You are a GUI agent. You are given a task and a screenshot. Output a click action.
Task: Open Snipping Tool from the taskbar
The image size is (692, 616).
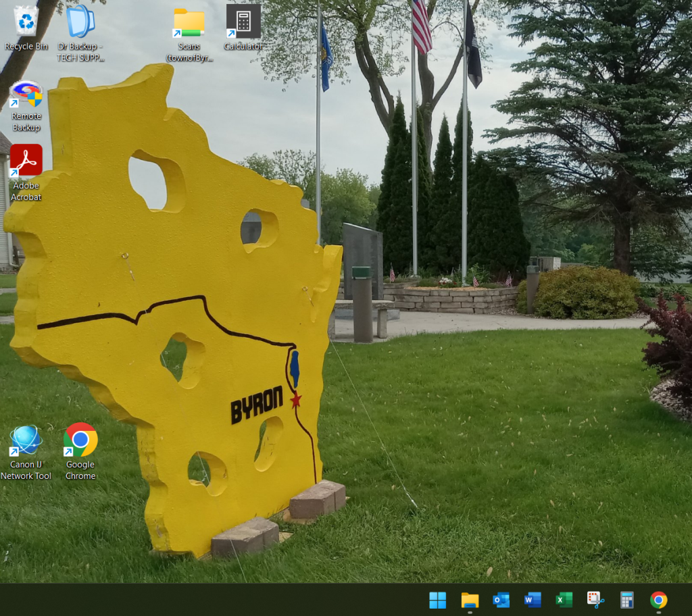click(x=595, y=600)
